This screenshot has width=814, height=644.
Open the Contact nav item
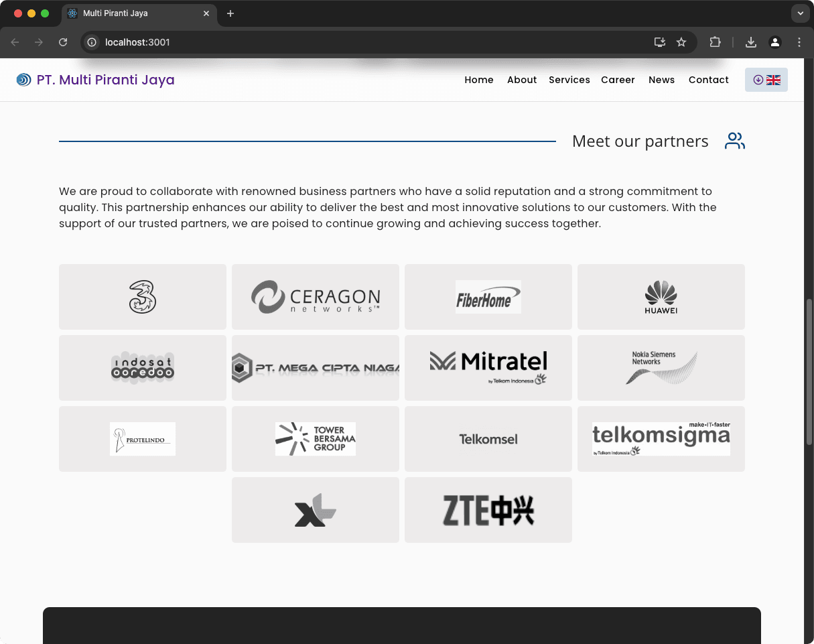pos(709,80)
